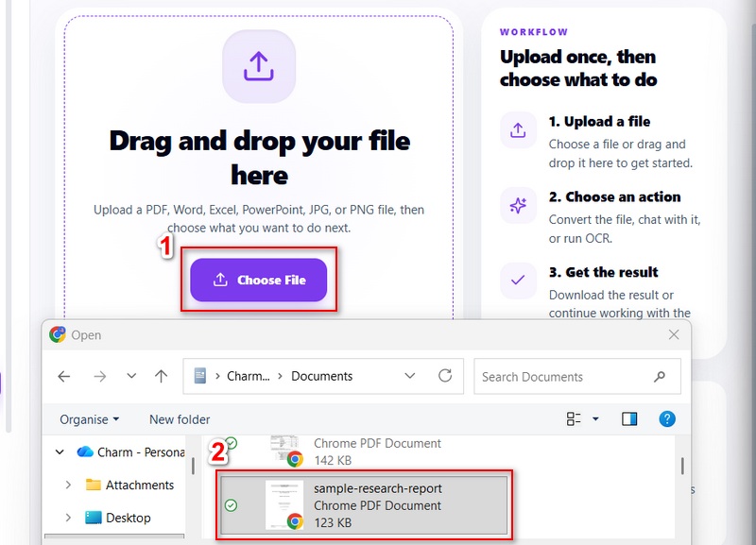Create a folder with the New folder button
756x545 pixels.
pos(180,419)
